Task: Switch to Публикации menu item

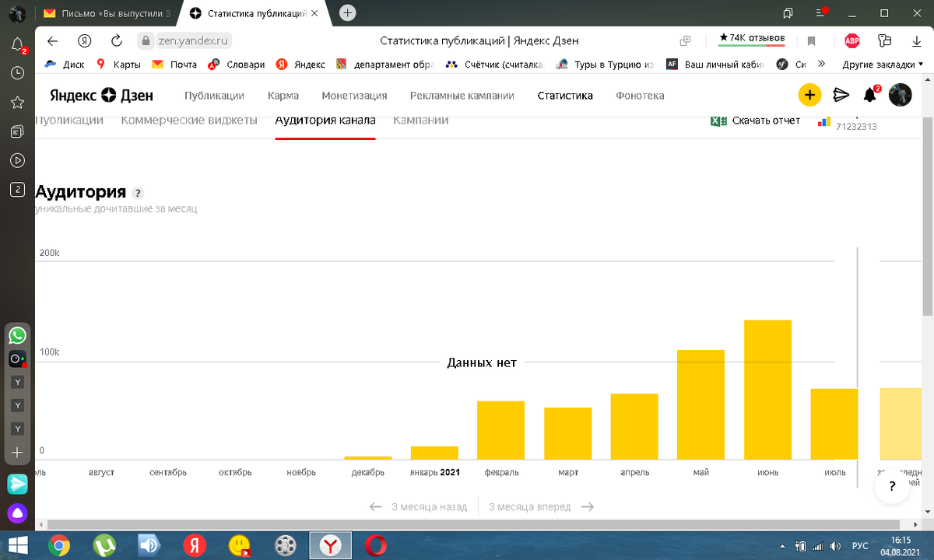Action: pos(214,96)
